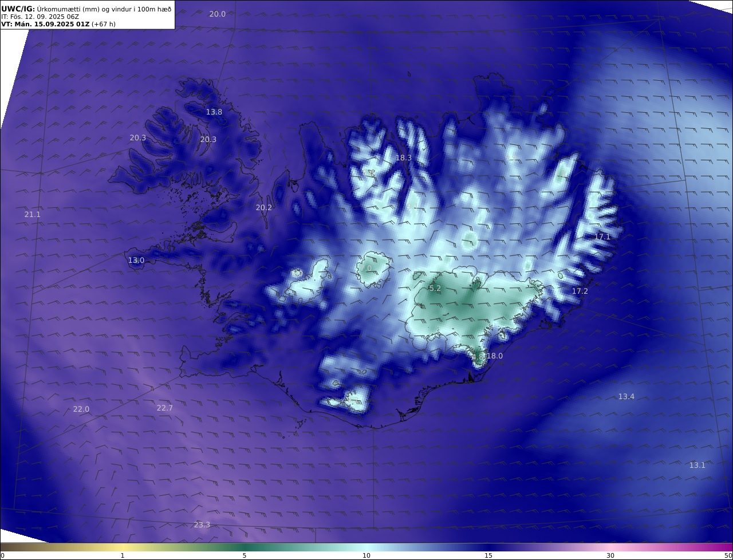733x560 pixels.
Task: Click the 5.2 value on the glacier
Action: tap(435, 289)
